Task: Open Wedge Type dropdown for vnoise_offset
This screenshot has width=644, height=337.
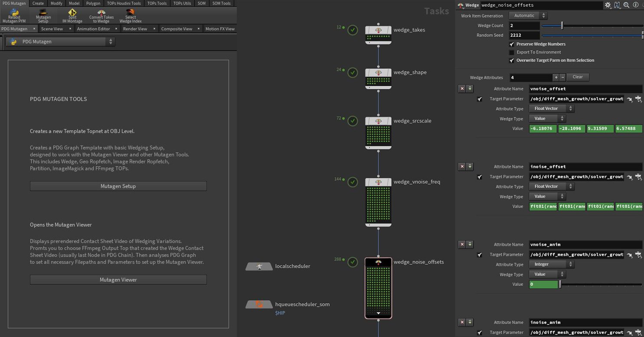Action: (547, 119)
